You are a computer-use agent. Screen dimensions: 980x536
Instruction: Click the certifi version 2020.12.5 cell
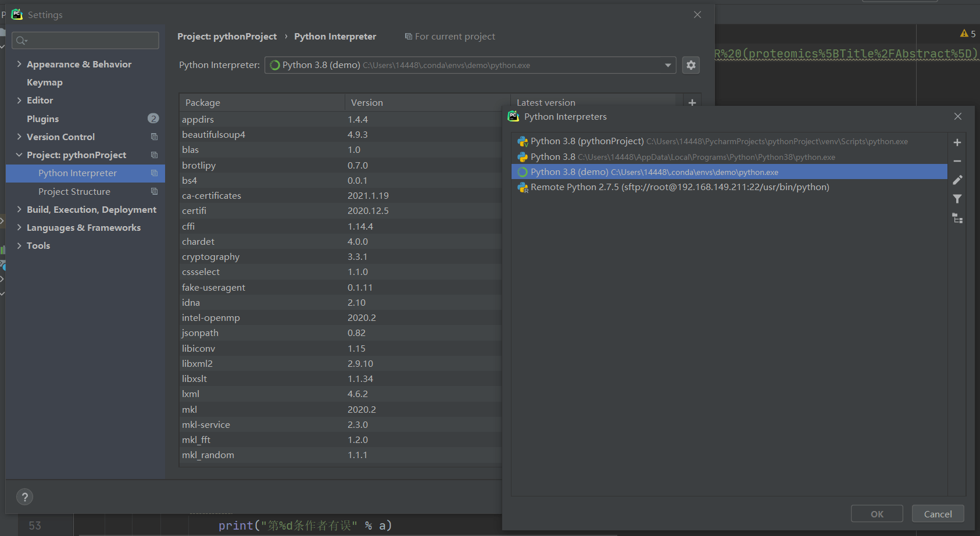click(368, 210)
